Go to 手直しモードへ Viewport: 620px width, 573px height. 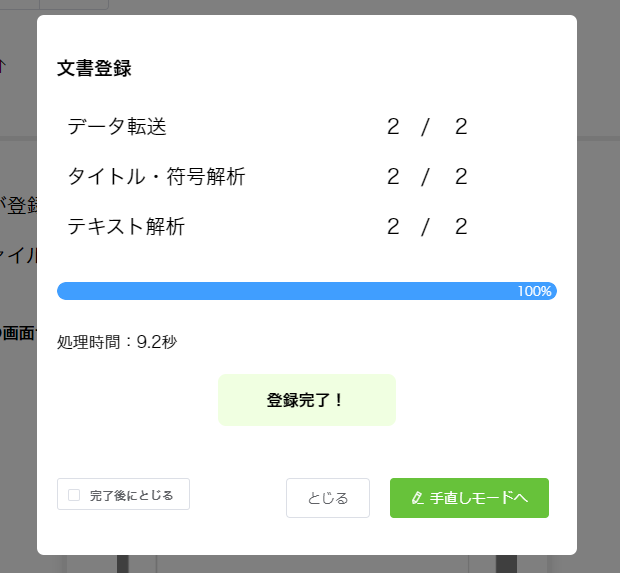pos(469,498)
